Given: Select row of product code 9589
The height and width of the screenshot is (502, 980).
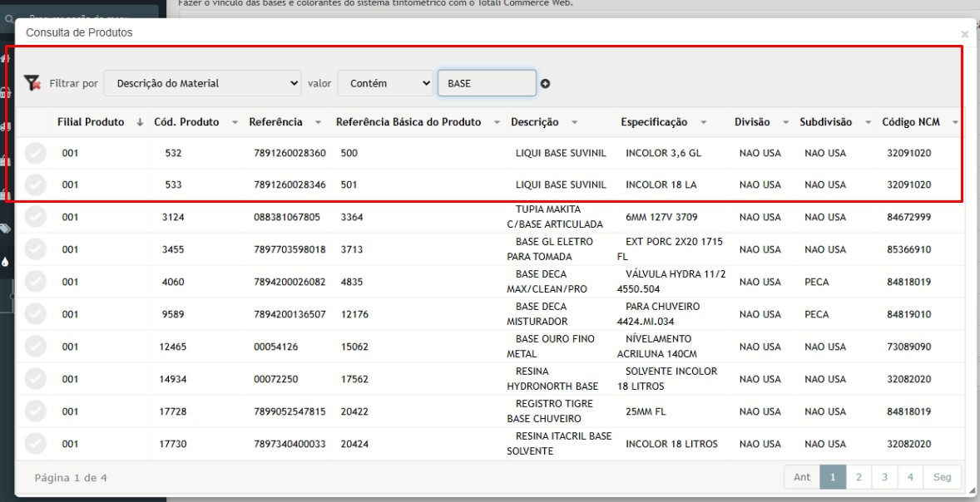Looking at the screenshot, I should click(36, 314).
